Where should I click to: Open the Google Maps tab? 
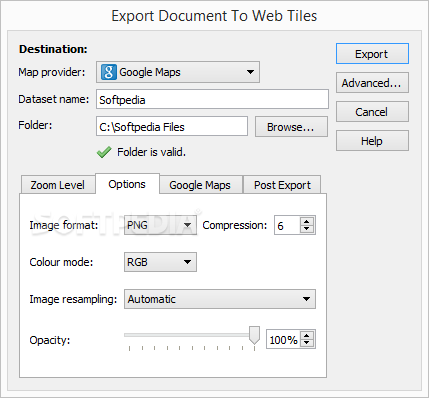(x=200, y=185)
